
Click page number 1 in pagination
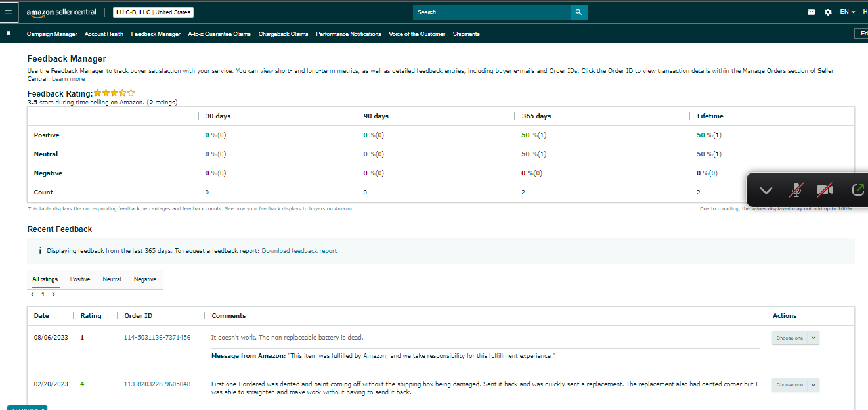click(x=43, y=294)
